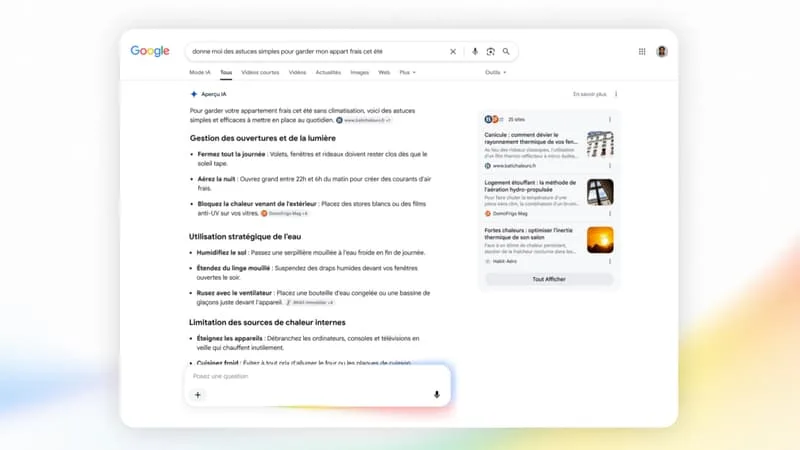Click the 25 sites label

(x=516, y=119)
